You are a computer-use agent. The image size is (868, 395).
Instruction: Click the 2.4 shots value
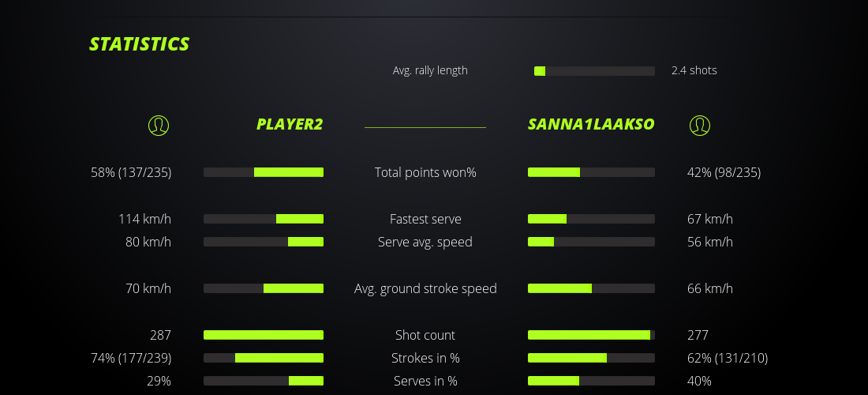pos(694,70)
